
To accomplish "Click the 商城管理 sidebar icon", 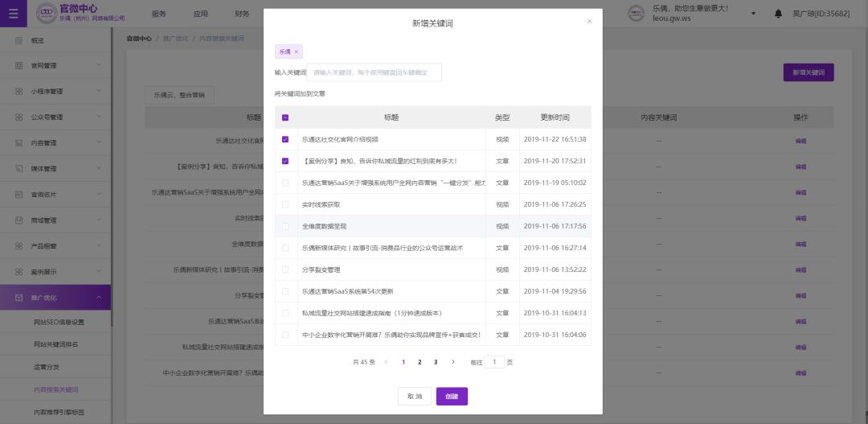I will pos(19,220).
